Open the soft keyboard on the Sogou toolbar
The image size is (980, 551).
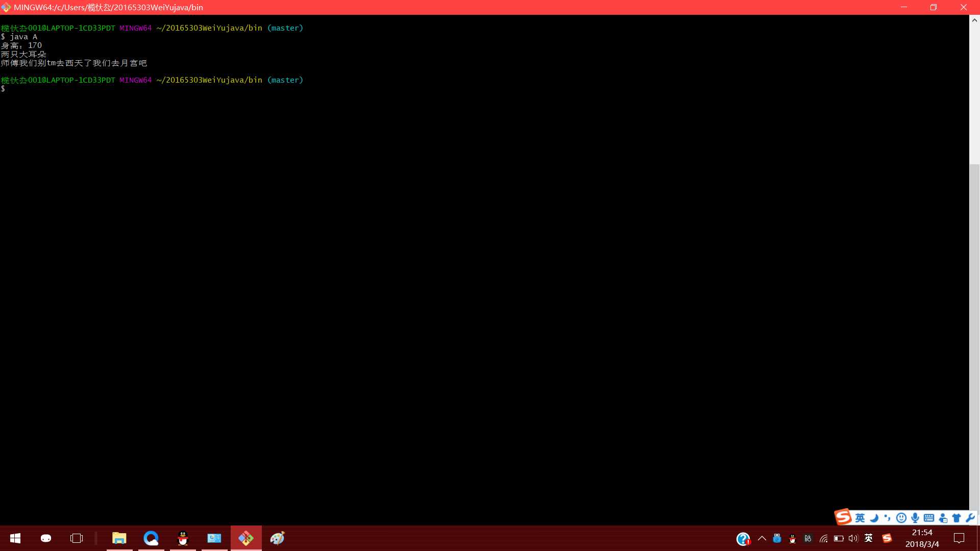(x=929, y=518)
